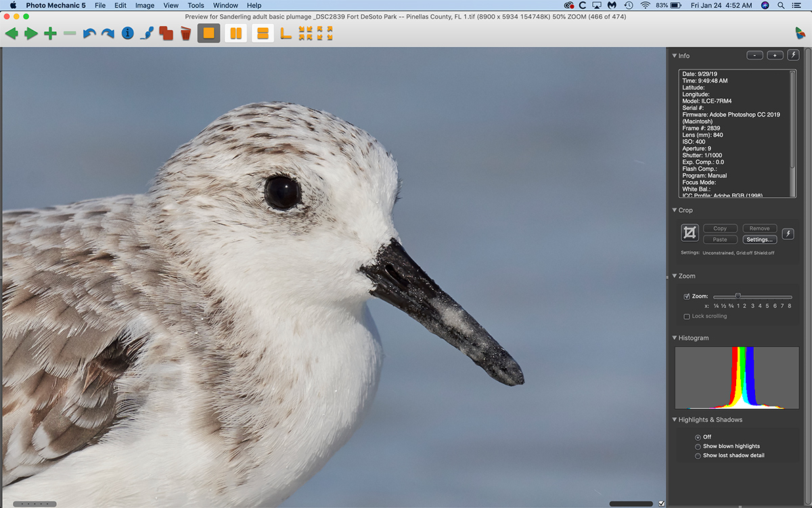Click the RGB histogram graph
The height and width of the screenshot is (508, 812).
[736, 378]
